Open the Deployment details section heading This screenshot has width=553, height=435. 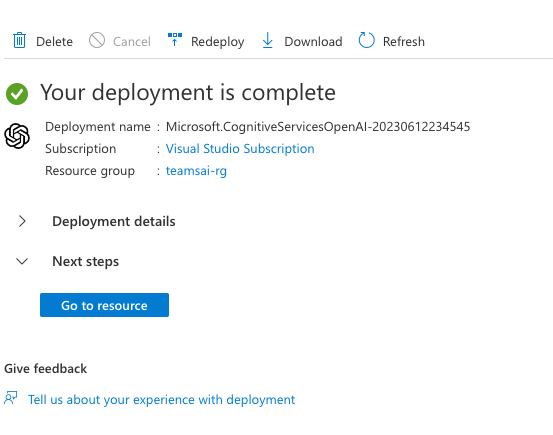coord(114,222)
